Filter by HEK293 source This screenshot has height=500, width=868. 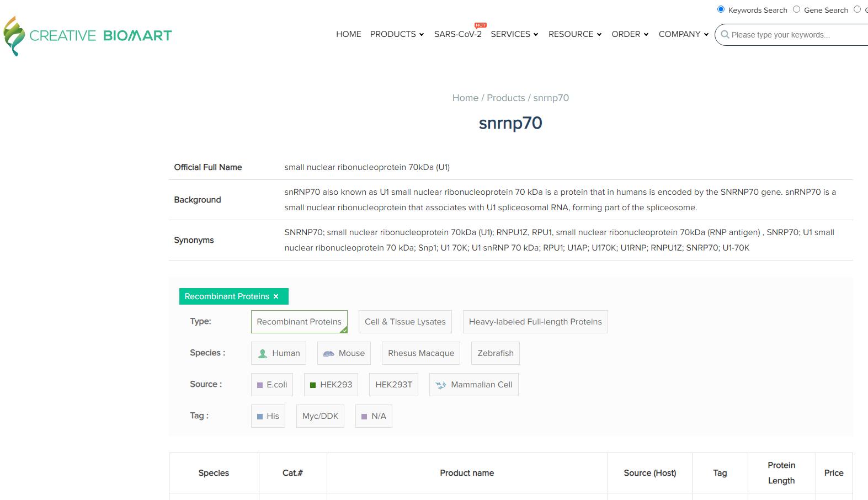(331, 385)
